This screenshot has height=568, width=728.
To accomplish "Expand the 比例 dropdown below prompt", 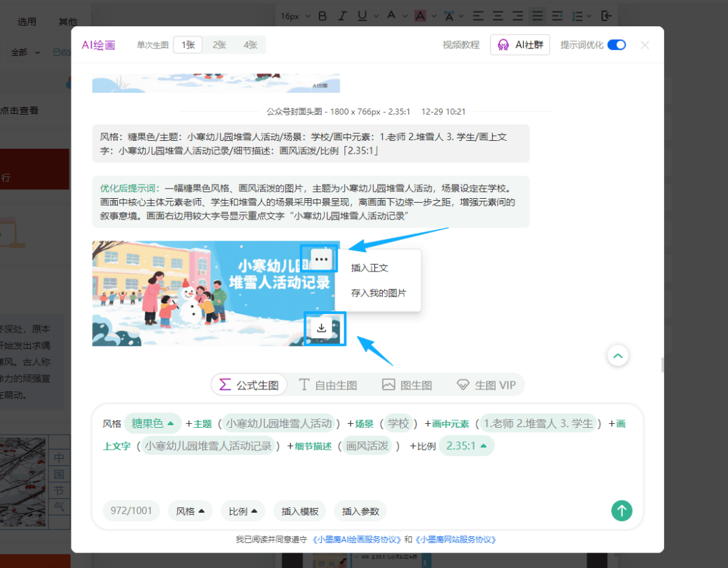I will coord(243,511).
